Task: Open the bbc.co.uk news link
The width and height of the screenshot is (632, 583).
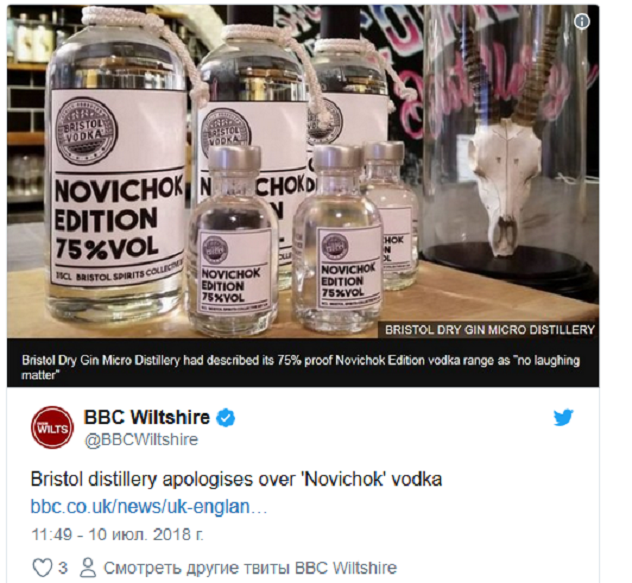Action: [x=149, y=507]
